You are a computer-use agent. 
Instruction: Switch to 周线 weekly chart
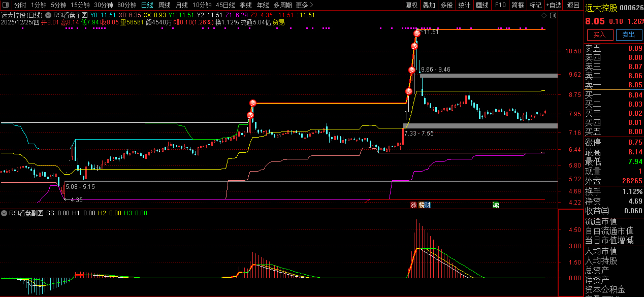tap(164, 5)
